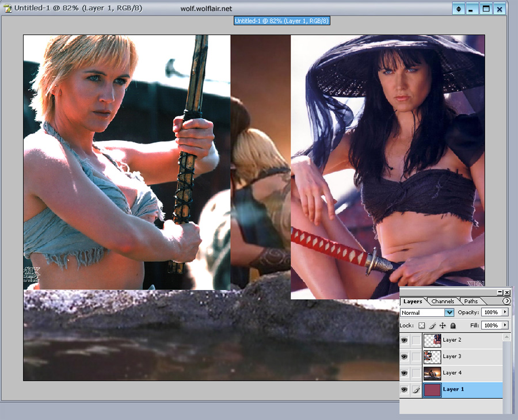This screenshot has width=518, height=420.
Task: Maximize the Untitled-1 document window
Action: 486,9
